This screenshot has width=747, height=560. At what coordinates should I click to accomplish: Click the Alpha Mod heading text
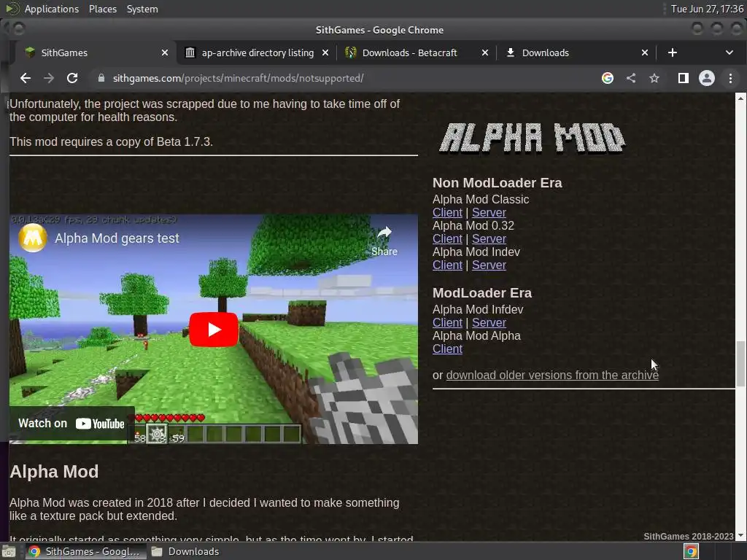[x=54, y=472]
